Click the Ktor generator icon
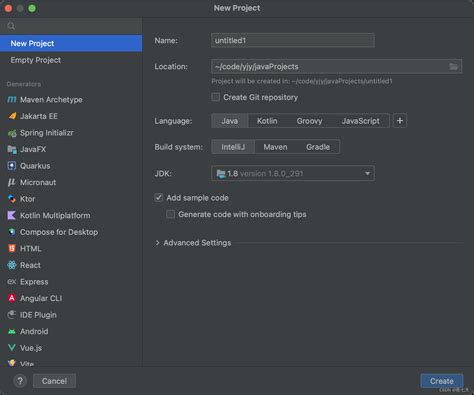Viewport: 474px width, 395px height. (x=12, y=199)
